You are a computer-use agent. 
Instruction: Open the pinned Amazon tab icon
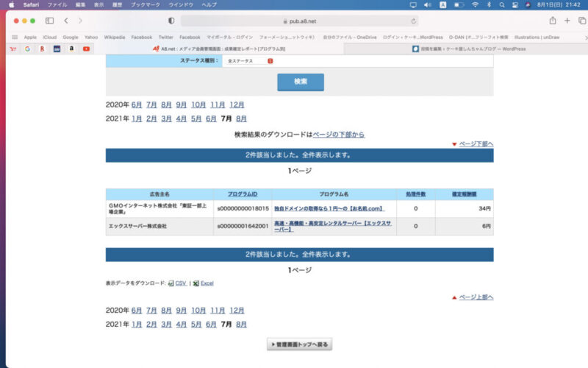tap(71, 49)
